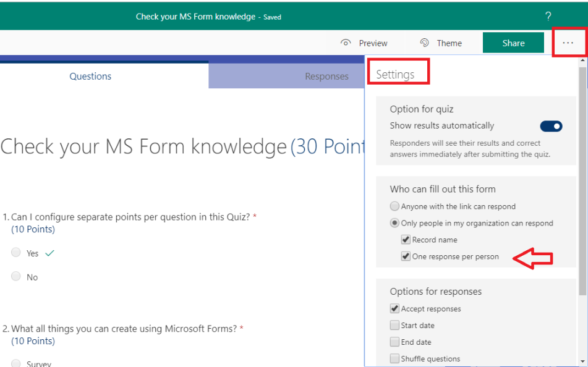This screenshot has width=588, height=367.
Task: Uncheck One response per person
Action: (x=406, y=256)
